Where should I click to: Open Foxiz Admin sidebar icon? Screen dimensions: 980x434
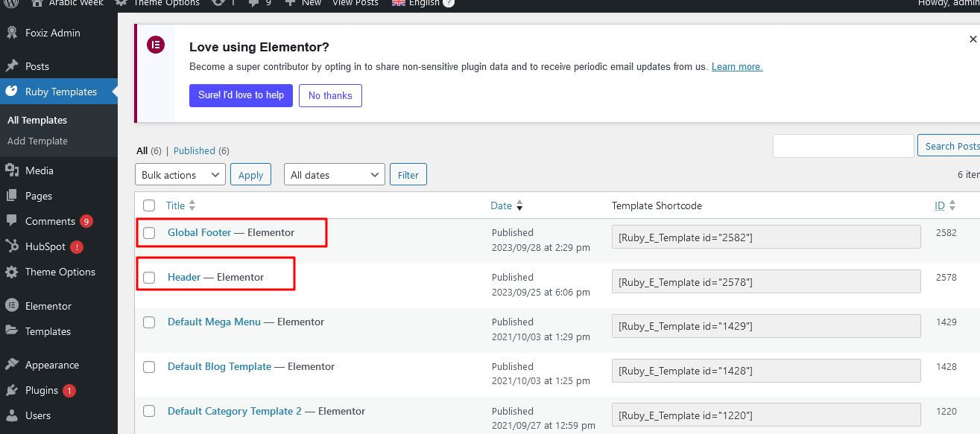click(11, 33)
